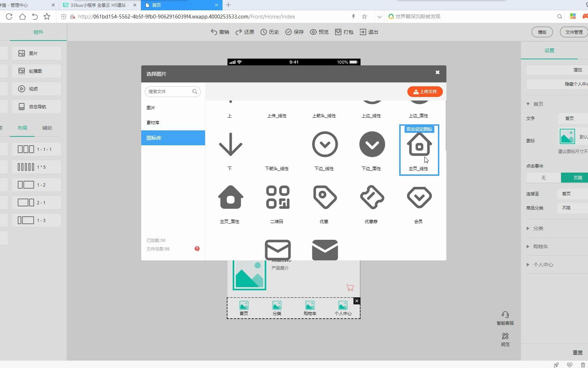This screenshot has width=588, height=368.
Task: Select the 下边_面性 filled chevron icon
Action: pyautogui.click(x=372, y=145)
